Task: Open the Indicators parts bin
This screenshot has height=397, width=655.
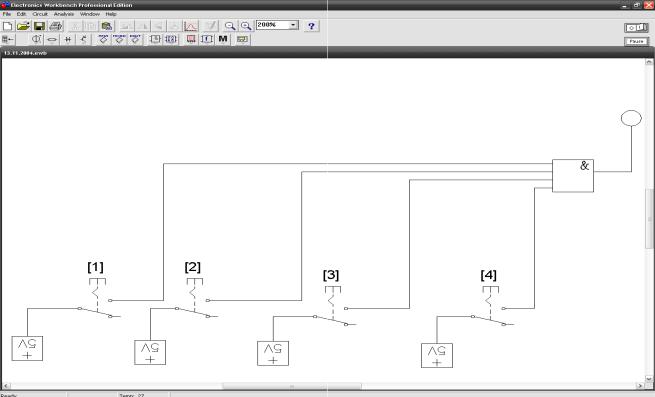Action: (x=191, y=39)
